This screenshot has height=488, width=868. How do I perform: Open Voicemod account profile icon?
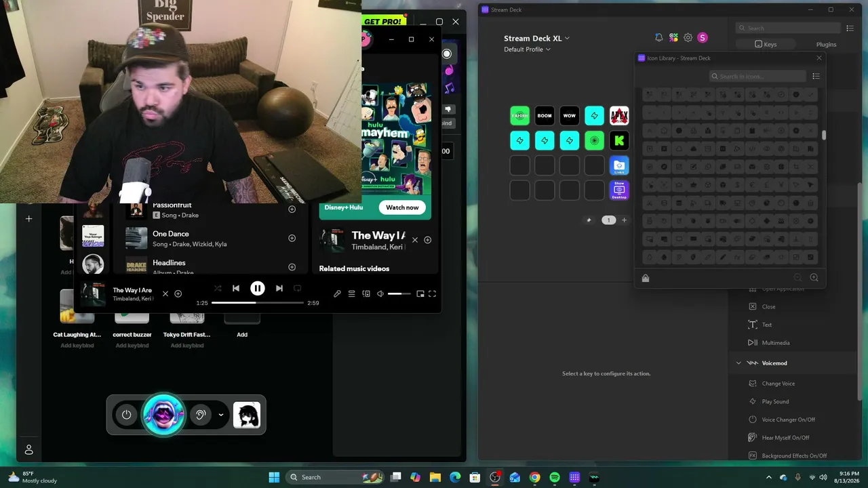29,450
